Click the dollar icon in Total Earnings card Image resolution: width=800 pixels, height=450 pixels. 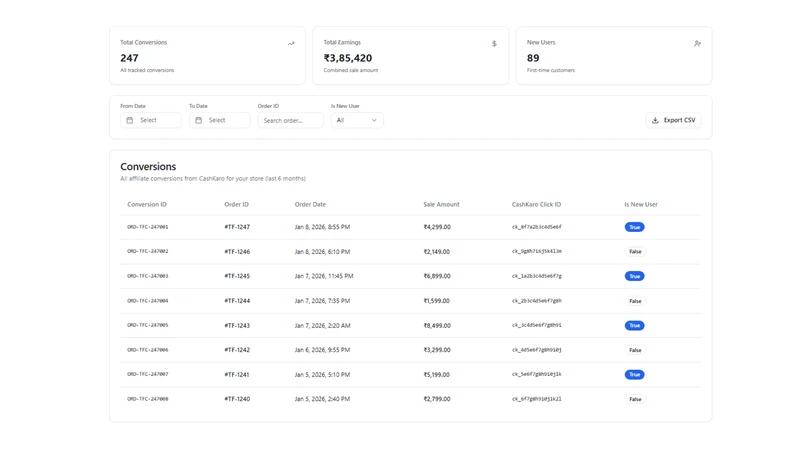(494, 43)
